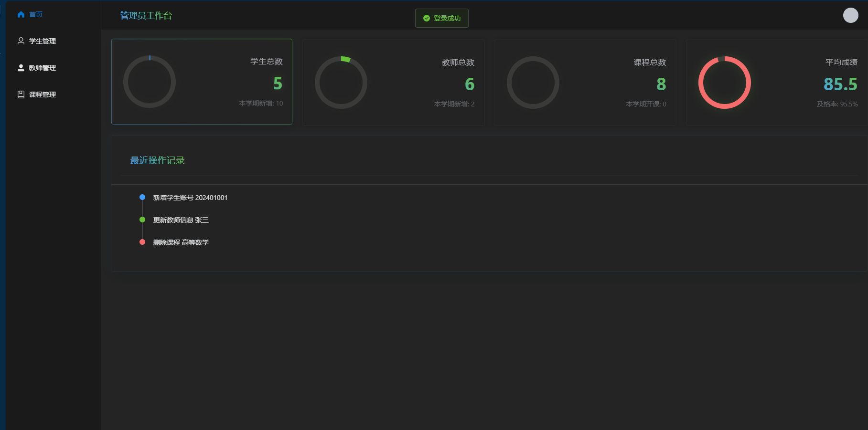Navigate to 课程管理 menu entry
Image resolution: width=868 pixels, height=430 pixels.
(43, 94)
